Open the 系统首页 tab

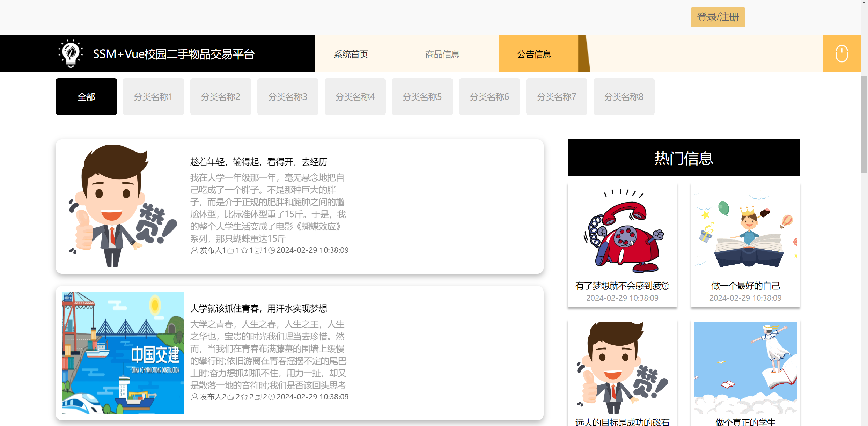(x=351, y=54)
